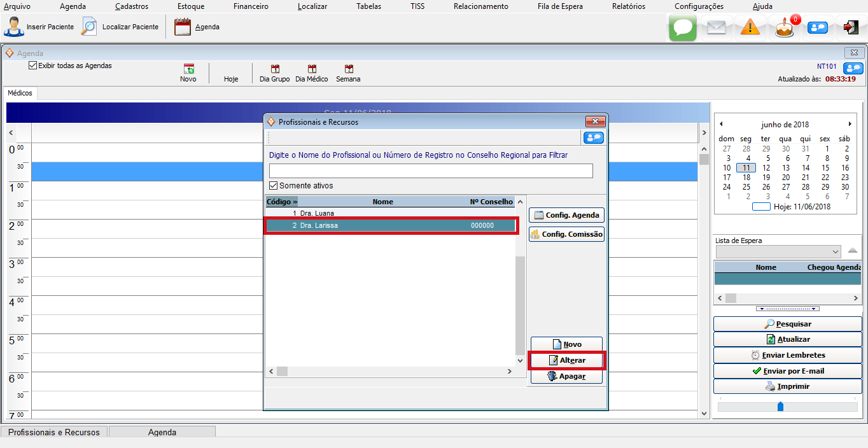Adjust the zoom slider below Imprimir
The width and height of the screenshot is (868, 448).
pyautogui.click(x=780, y=407)
